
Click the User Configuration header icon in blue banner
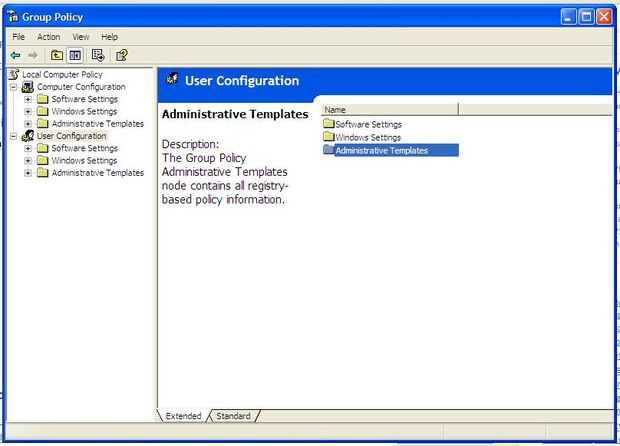pos(172,79)
